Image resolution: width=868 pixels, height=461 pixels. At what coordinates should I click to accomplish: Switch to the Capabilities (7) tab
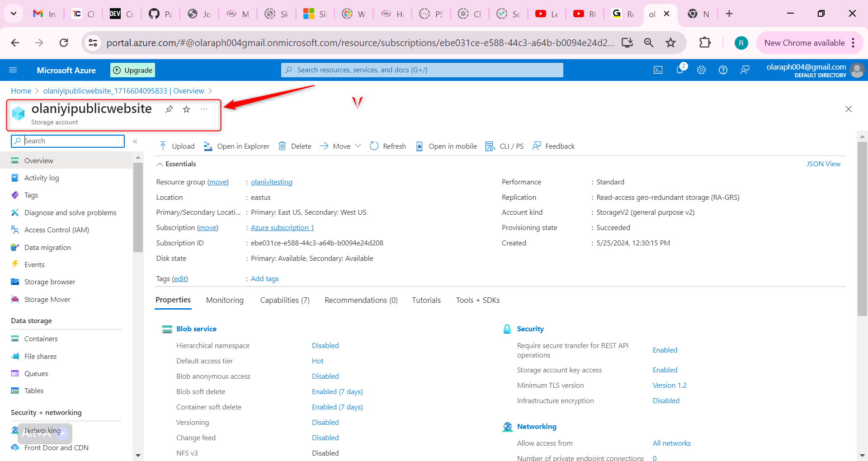285,300
